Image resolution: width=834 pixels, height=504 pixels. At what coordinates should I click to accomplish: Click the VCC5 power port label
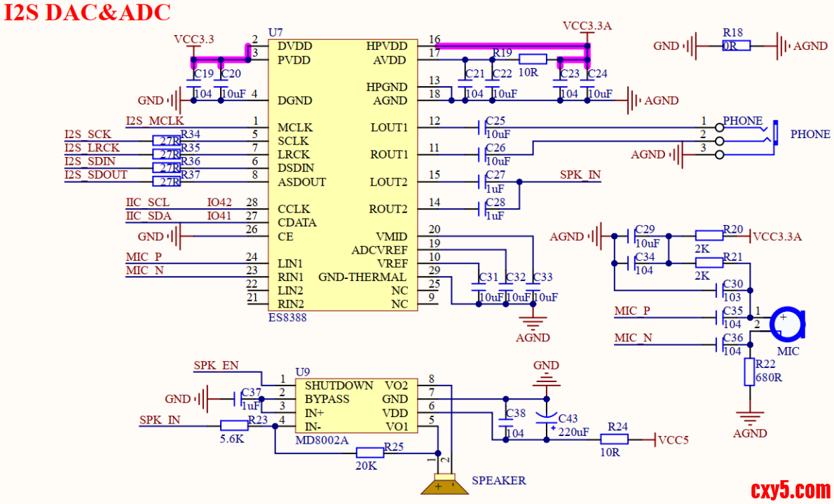(674, 440)
